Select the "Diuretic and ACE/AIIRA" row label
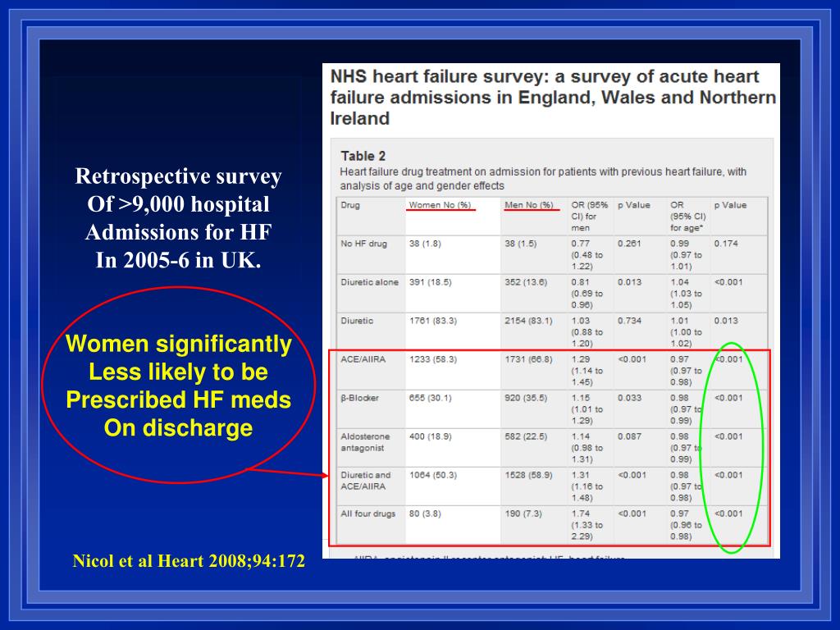840x630 pixels. (366, 481)
